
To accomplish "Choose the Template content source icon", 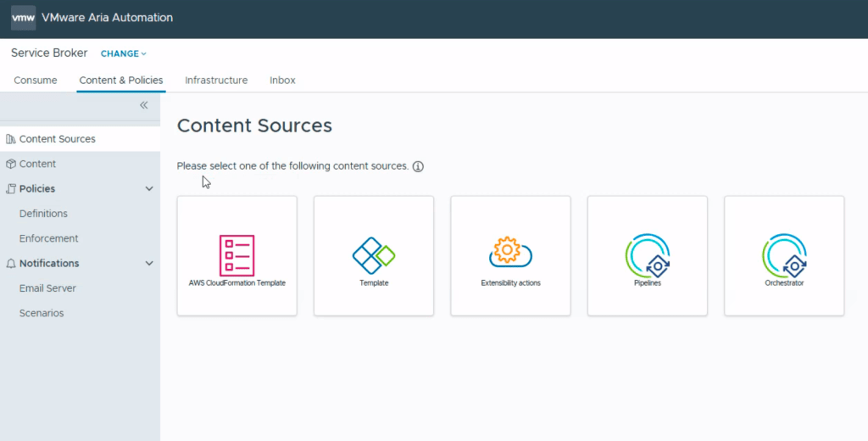I will 374,255.
